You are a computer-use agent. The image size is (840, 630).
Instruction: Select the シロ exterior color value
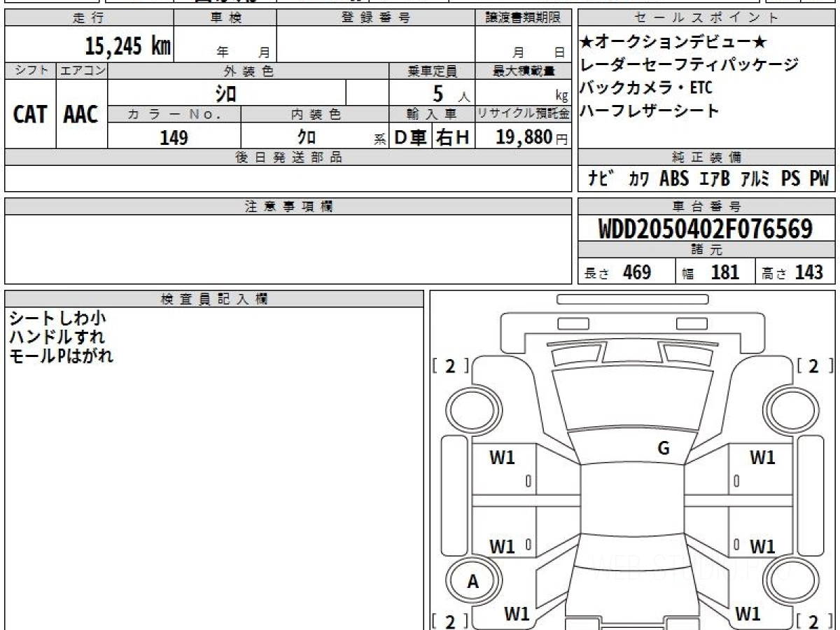pyautogui.click(x=226, y=93)
